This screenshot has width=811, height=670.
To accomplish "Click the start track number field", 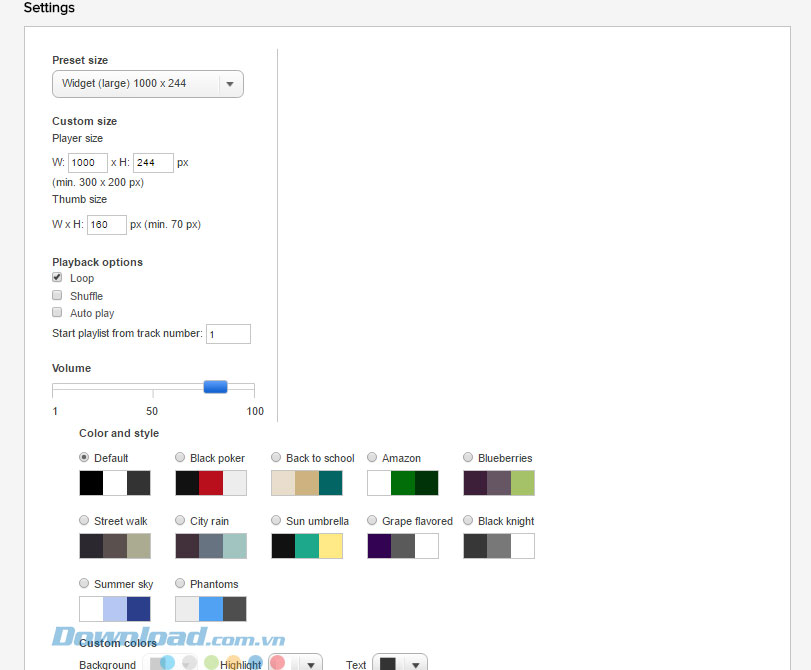I will (x=228, y=334).
